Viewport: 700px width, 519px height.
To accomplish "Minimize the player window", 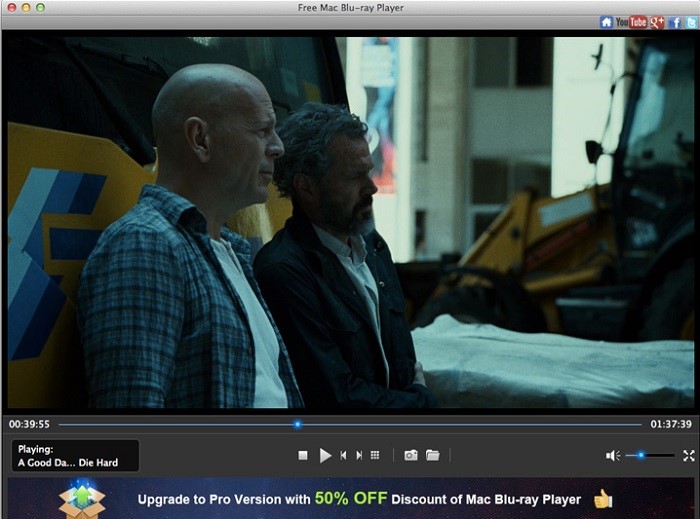I will pyautogui.click(x=26, y=8).
